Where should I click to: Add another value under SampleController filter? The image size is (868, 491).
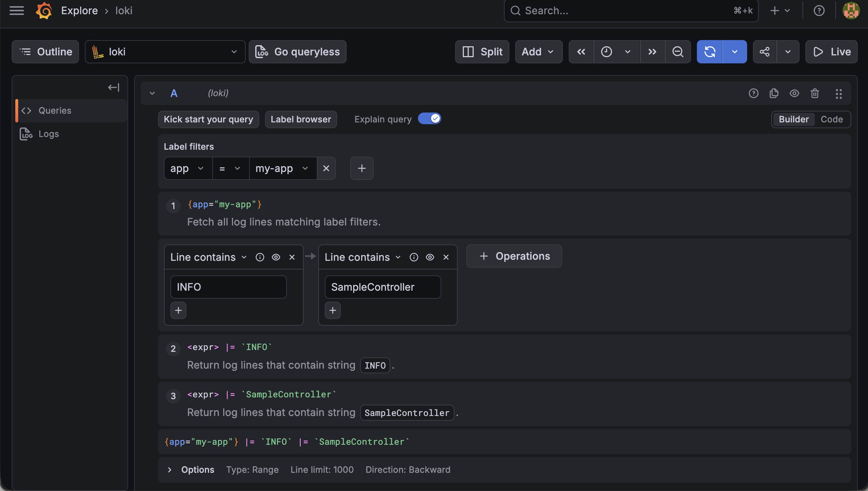tap(333, 310)
